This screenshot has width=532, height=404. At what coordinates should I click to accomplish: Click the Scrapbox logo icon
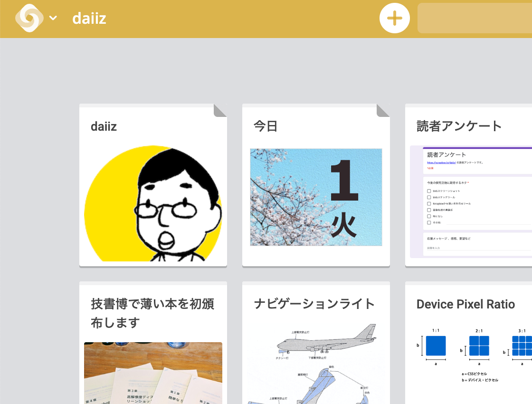tap(29, 18)
